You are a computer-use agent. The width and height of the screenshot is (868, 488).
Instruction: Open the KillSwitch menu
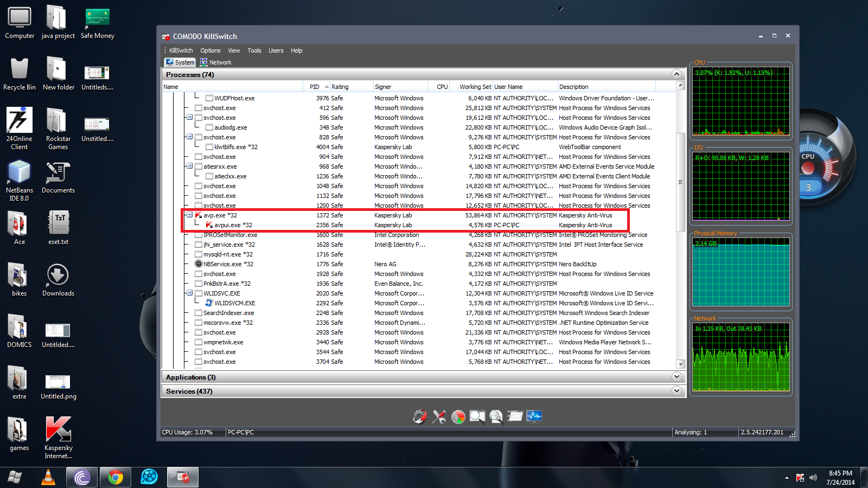pos(181,50)
